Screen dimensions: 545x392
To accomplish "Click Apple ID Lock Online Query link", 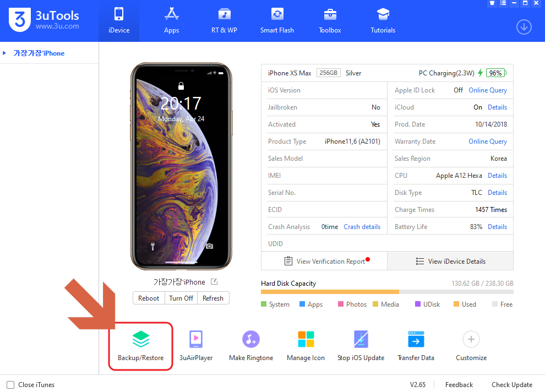I will 488,90.
